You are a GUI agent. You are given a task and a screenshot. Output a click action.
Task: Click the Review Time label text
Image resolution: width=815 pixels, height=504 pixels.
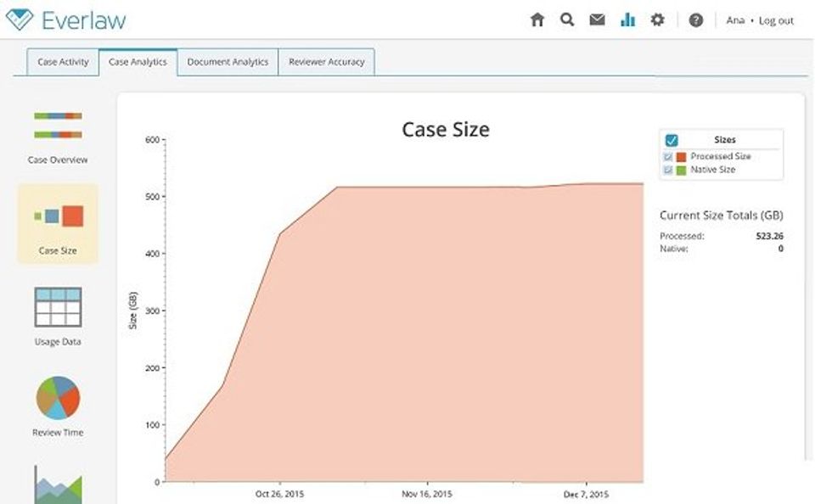pyautogui.click(x=58, y=432)
